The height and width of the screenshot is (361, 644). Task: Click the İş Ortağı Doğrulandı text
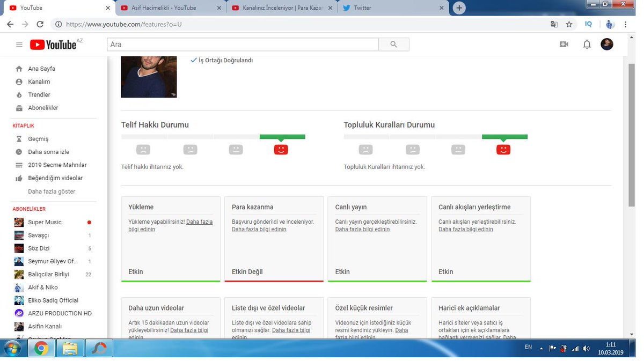point(225,61)
